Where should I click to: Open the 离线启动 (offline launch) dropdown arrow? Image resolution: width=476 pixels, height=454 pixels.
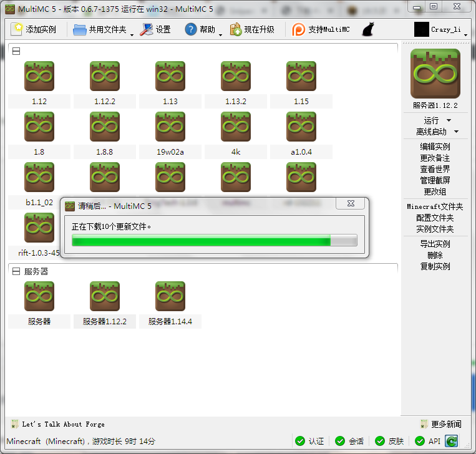pyautogui.click(x=456, y=132)
